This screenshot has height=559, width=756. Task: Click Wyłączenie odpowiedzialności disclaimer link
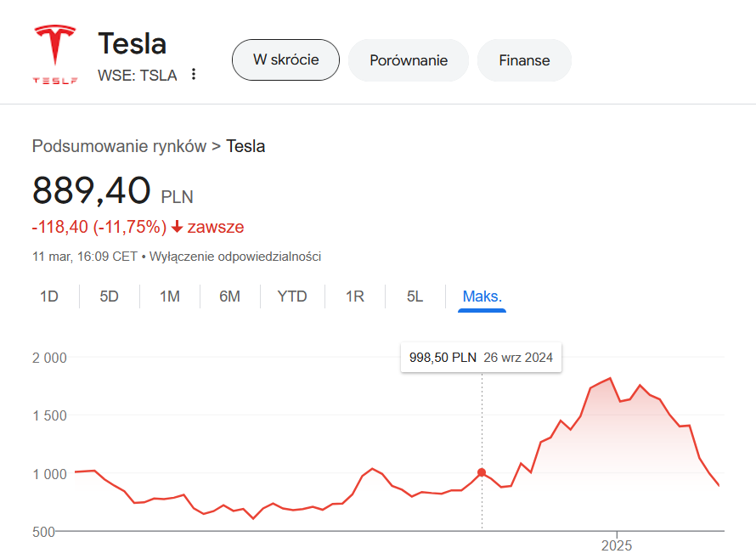click(x=235, y=256)
